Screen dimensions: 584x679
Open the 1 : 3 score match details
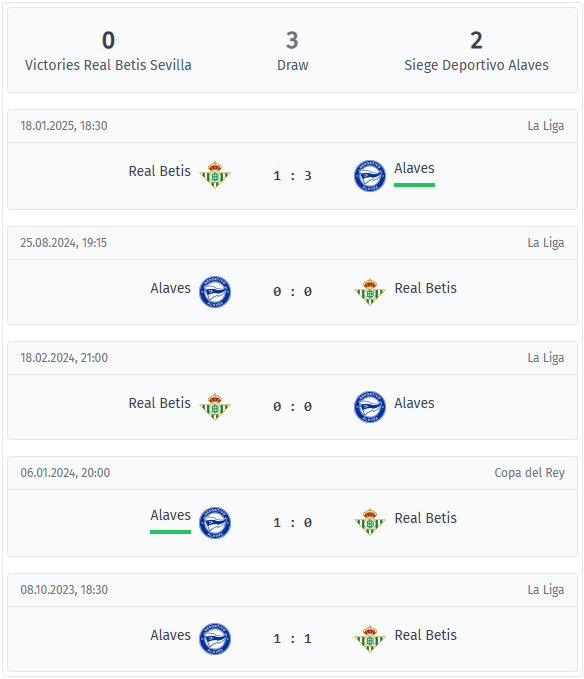[x=292, y=176]
